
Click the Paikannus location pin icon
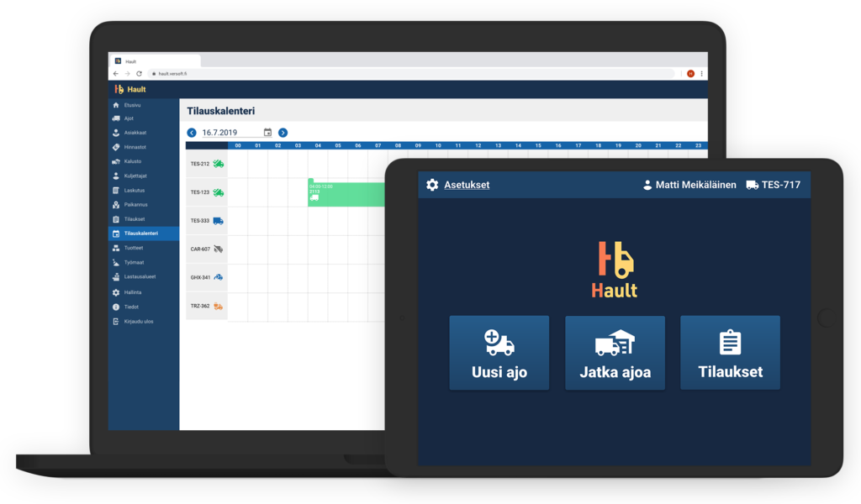click(x=116, y=205)
